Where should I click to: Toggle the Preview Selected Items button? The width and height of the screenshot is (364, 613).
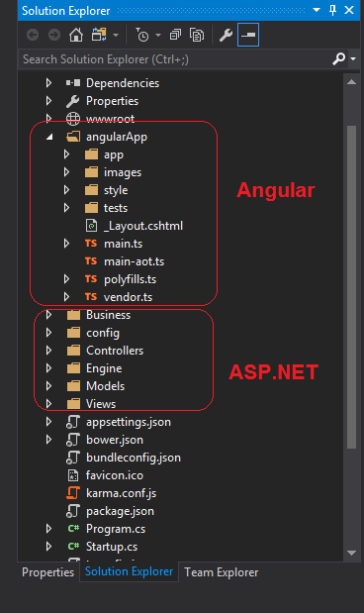(248, 36)
